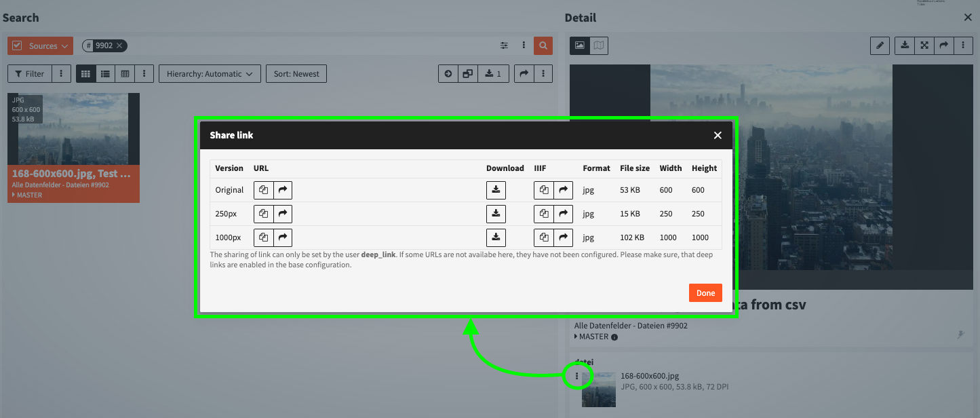Switch to list view layout
The image size is (980, 418).
click(x=105, y=74)
